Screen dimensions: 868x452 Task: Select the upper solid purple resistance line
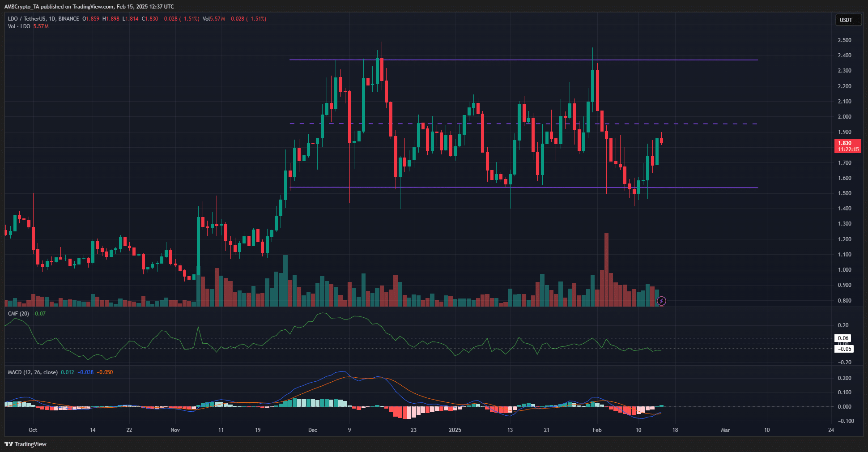492,60
